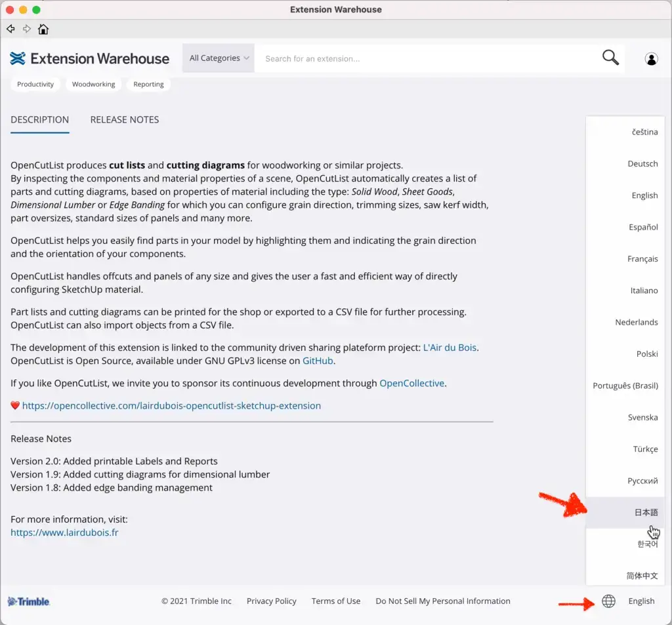672x625 pixels.
Task: Choose 日本語 from language menu
Action: coord(625,512)
